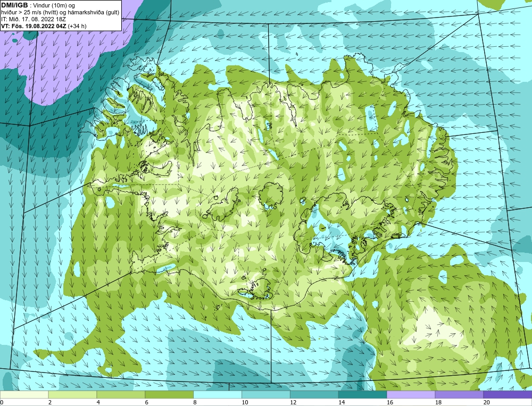Click the 18–20 m/s violet legend swatch
The image size is (532, 406).
[x=460, y=395]
